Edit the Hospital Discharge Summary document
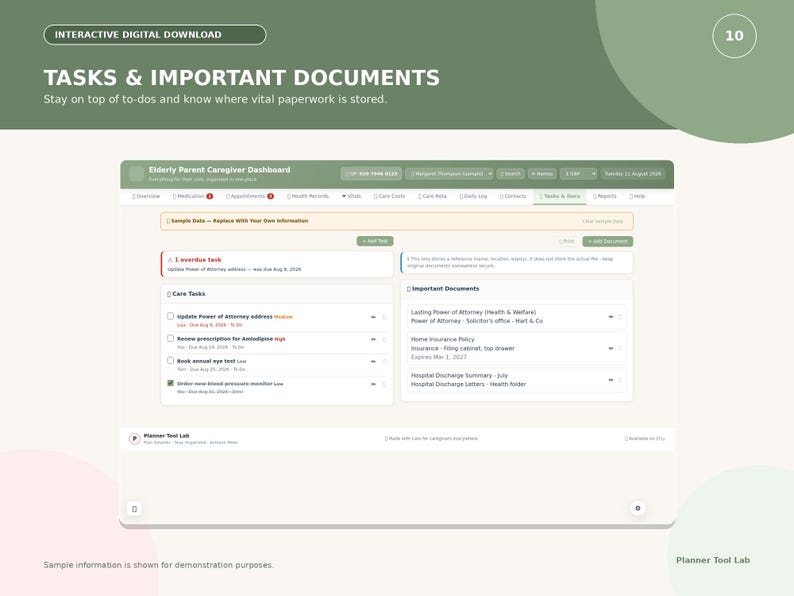Viewport: 794px width, 596px height. pos(611,380)
